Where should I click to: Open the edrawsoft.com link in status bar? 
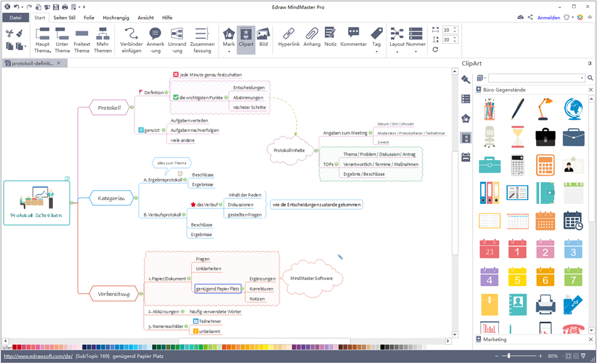click(x=38, y=356)
